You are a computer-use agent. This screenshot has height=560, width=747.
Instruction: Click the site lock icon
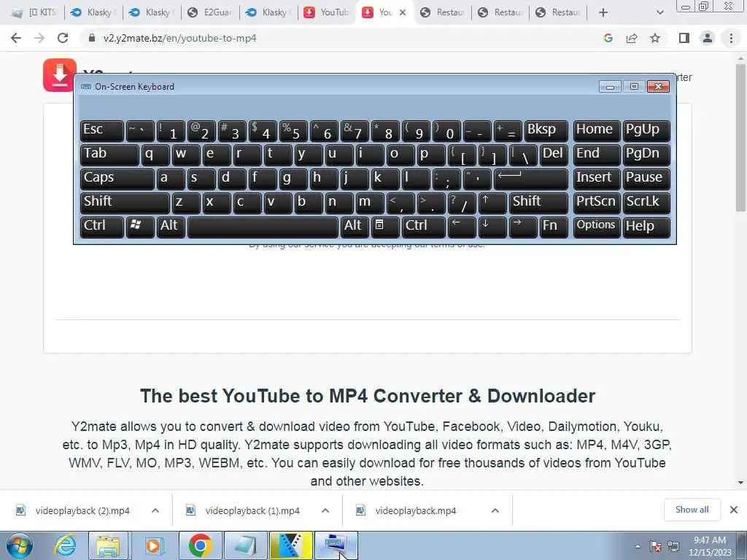[92, 38]
